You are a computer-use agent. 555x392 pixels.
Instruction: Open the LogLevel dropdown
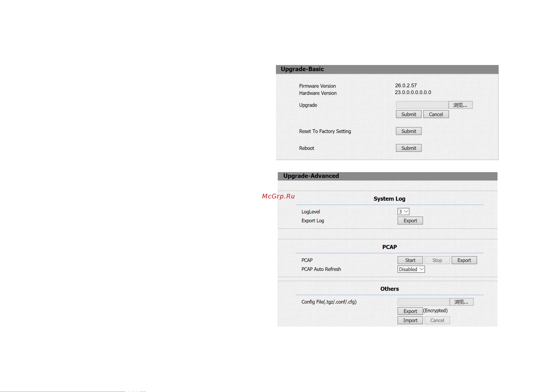[403, 212]
